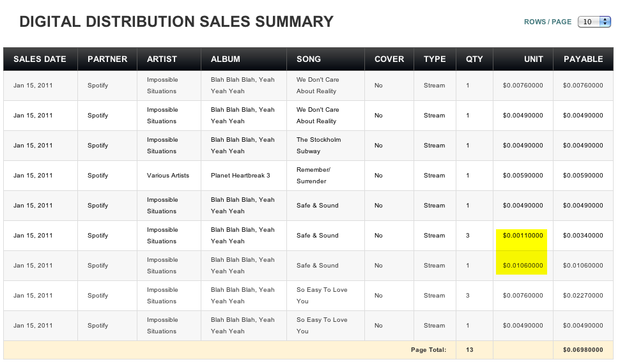
Task: Select The Stockholm Subway song cell
Action: tap(319, 146)
